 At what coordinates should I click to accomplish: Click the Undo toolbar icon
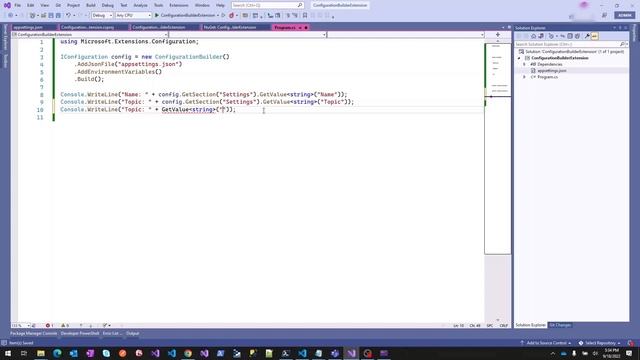coord(68,15)
